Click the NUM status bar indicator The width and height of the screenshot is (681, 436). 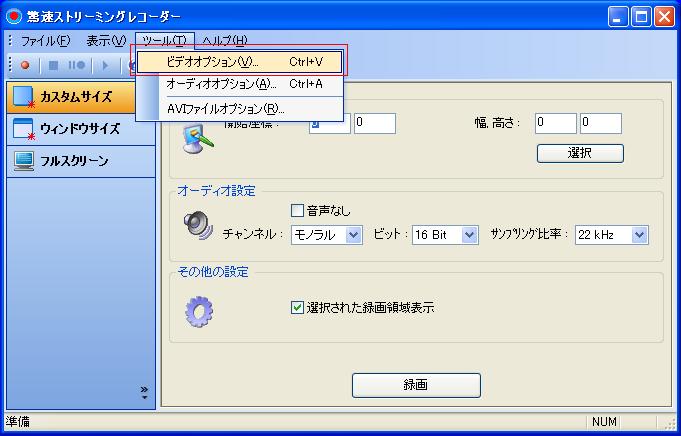(x=604, y=422)
